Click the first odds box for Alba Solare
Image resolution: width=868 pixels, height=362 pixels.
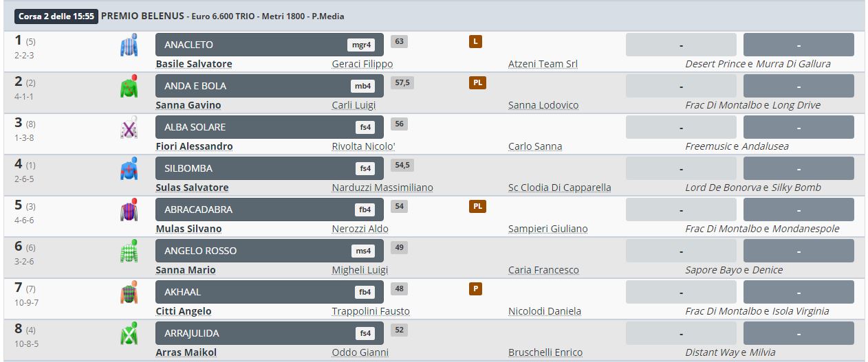pos(681,128)
